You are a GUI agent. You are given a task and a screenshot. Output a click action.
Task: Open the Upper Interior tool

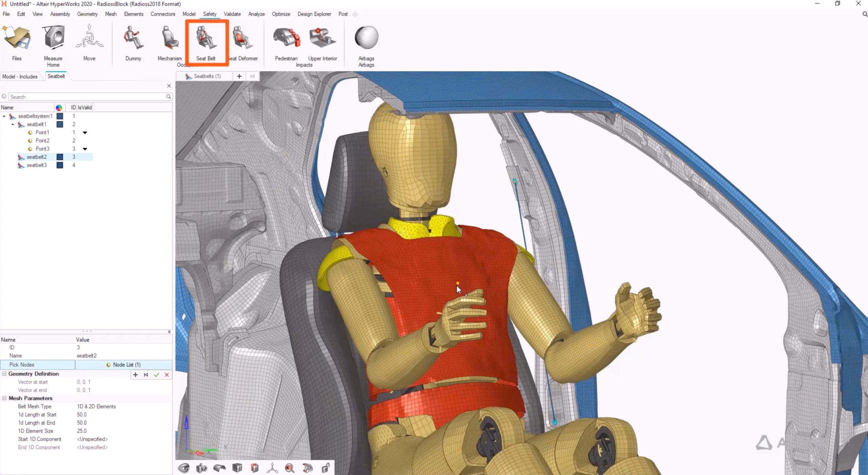322,42
